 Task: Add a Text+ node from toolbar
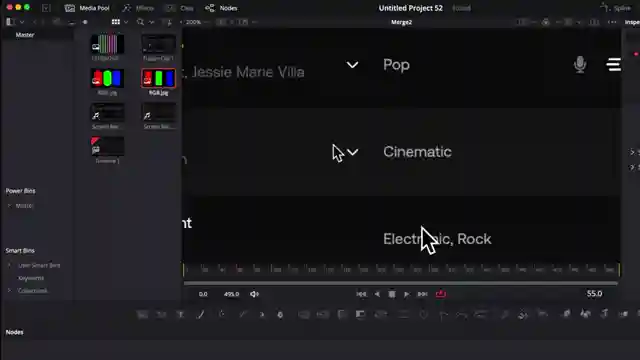tap(180, 314)
